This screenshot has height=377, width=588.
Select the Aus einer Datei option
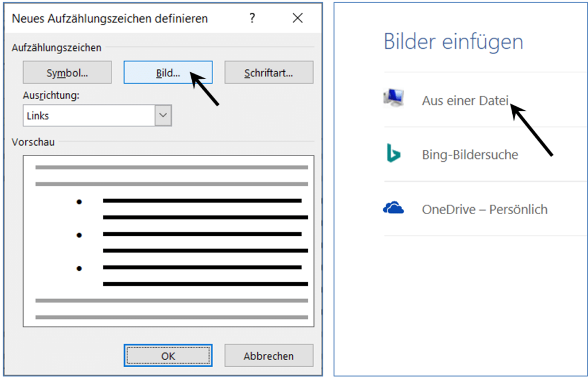tap(465, 100)
